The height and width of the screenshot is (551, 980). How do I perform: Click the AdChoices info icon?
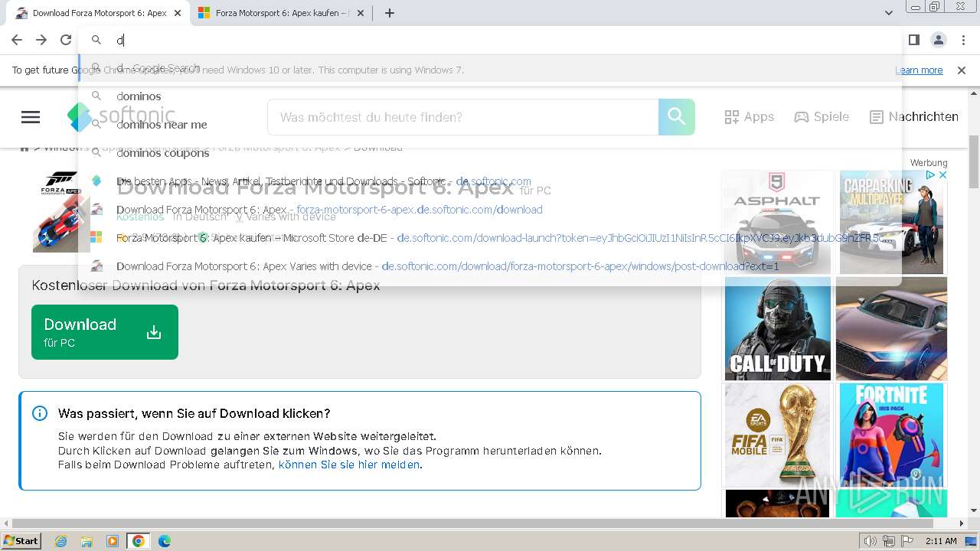coord(931,175)
